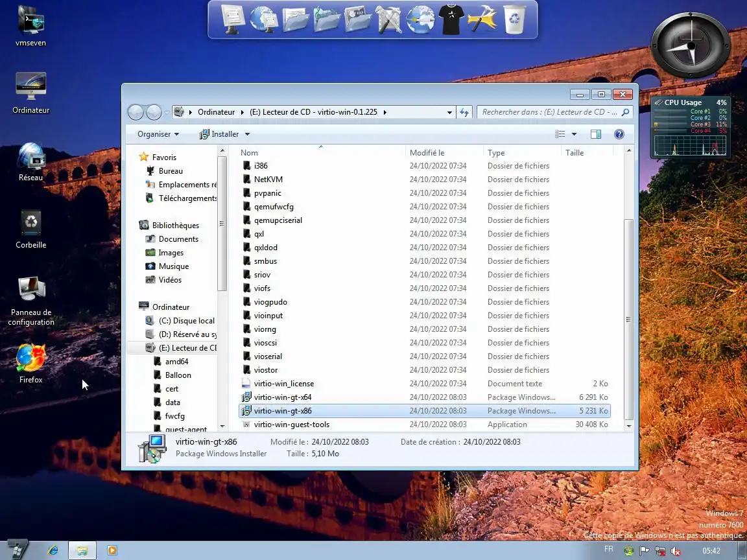
Task: Click Ordinateur in the address breadcrumb
Action: [217, 112]
